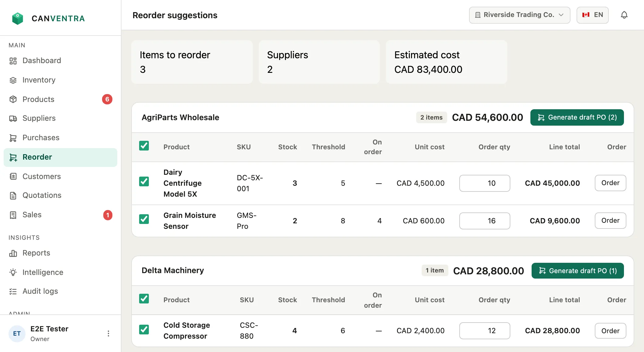
Task: Generate draft PO for Delta Machinery
Action: 577,271
